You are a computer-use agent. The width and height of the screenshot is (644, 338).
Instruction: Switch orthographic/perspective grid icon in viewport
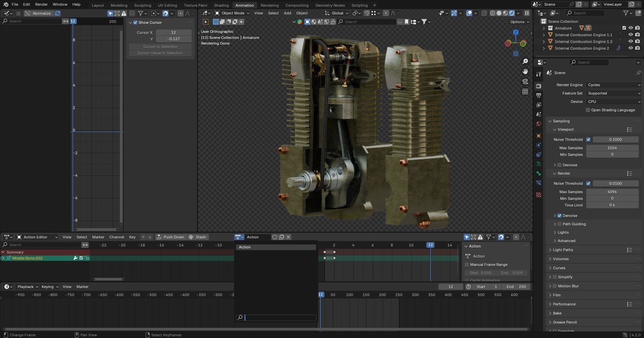click(525, 92)
